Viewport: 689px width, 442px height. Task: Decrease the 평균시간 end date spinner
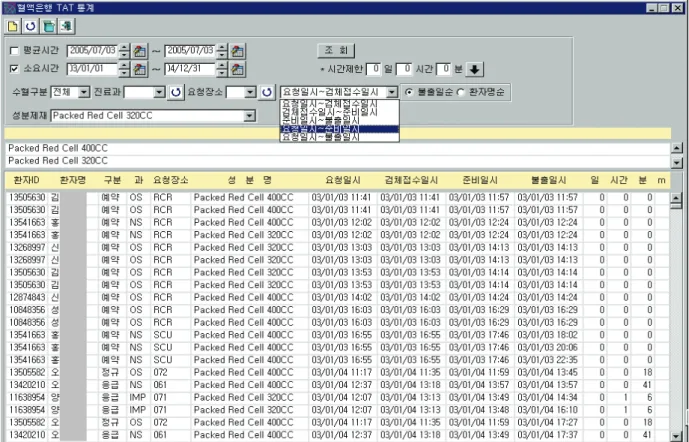[222, 55]
